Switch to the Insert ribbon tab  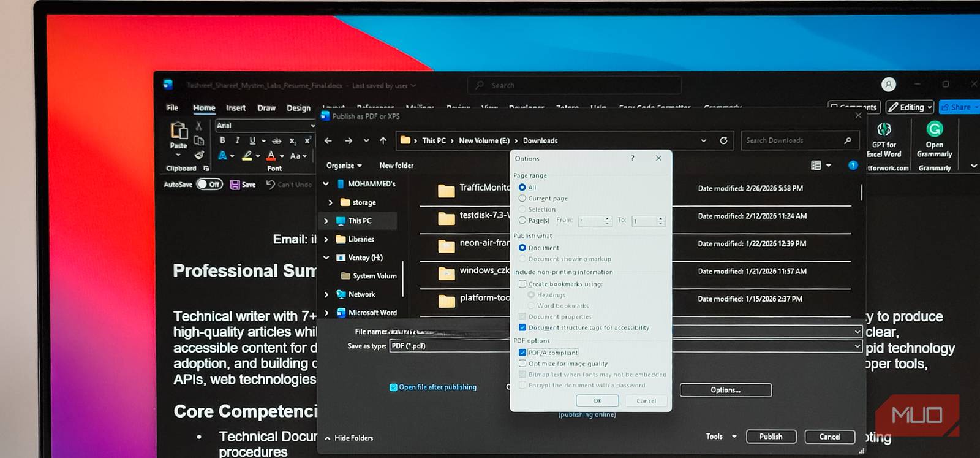[x=236, y=108]
